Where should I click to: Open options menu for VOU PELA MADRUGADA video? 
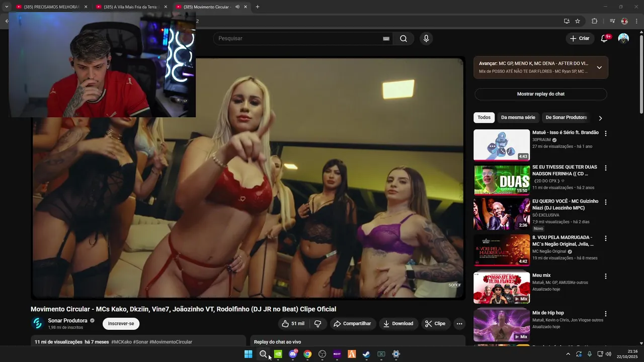pos(605,238)
